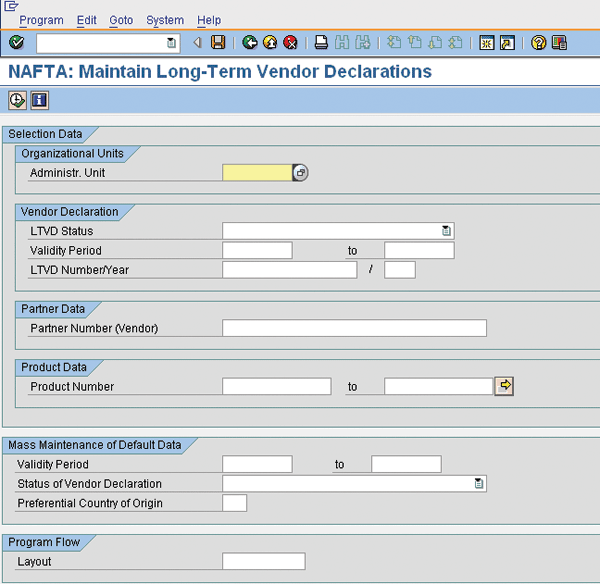600x584 pixels.
Task: Click the green Back arrow icon
Action: click(249, 42)
